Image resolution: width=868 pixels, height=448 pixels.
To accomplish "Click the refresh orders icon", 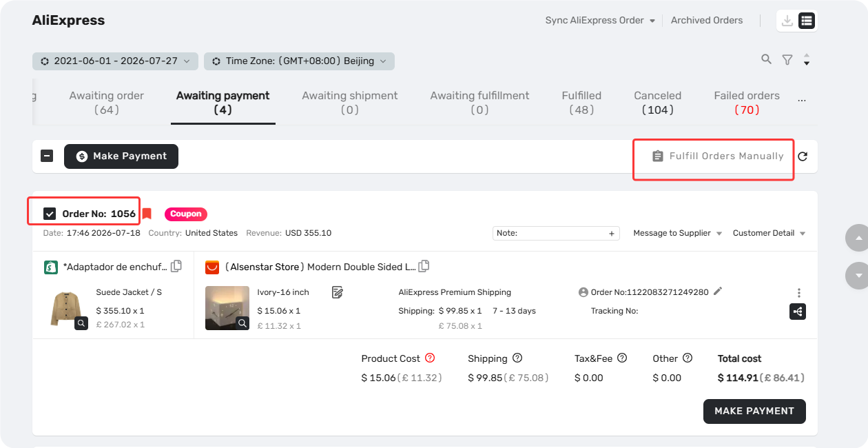I will (x=803, y=156).
